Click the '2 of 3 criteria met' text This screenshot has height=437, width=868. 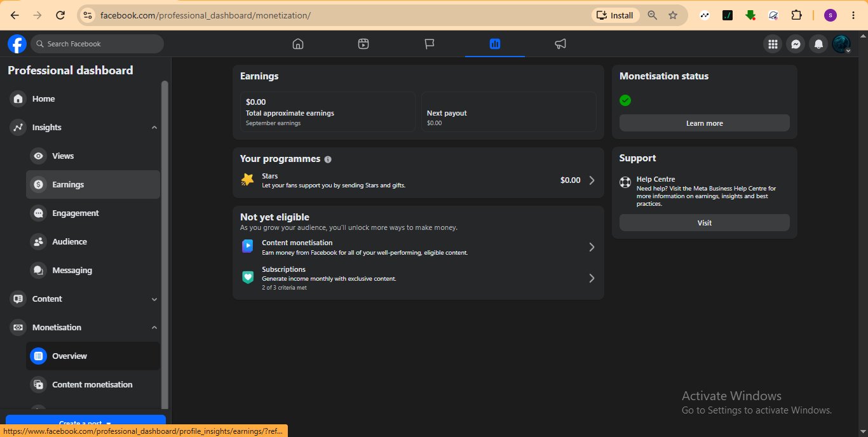tap(284, 288)
